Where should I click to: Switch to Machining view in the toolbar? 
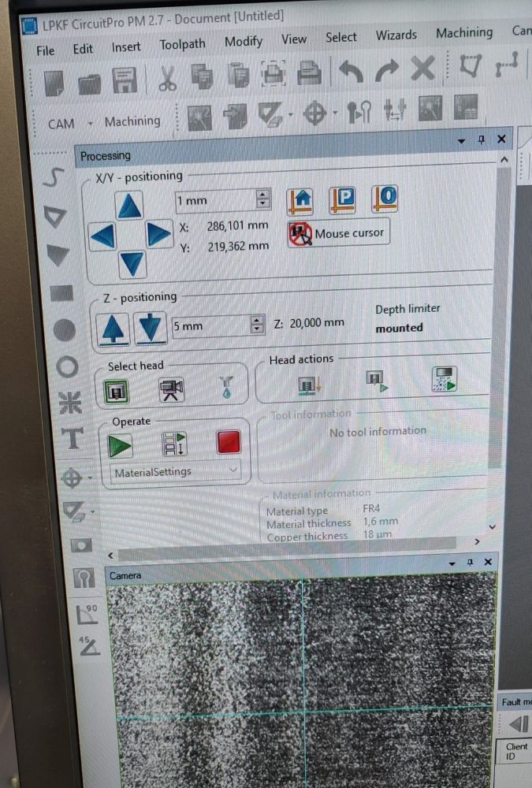coord(132,121)
